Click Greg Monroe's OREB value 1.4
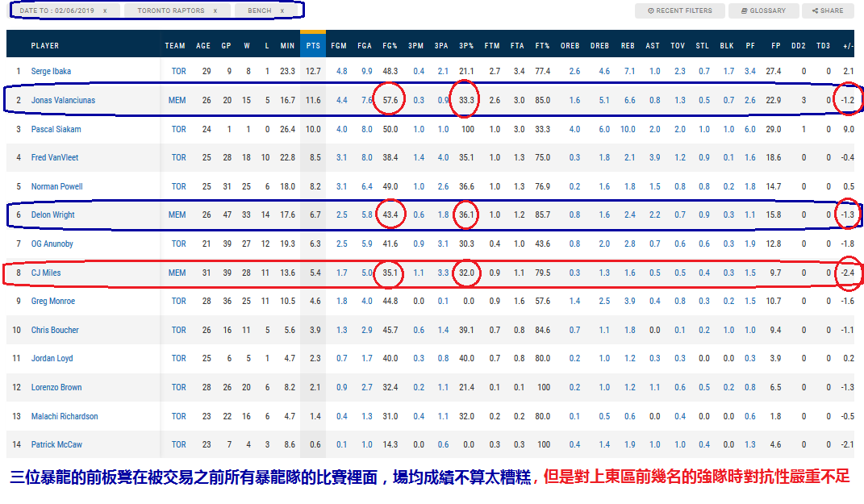864x504 pixels. (574, 302)
